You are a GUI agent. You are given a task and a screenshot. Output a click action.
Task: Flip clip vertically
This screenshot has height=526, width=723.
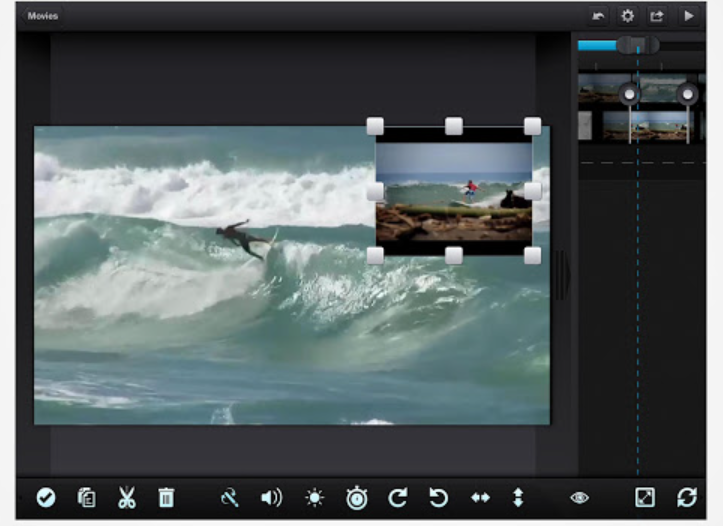tap(518, 498)
